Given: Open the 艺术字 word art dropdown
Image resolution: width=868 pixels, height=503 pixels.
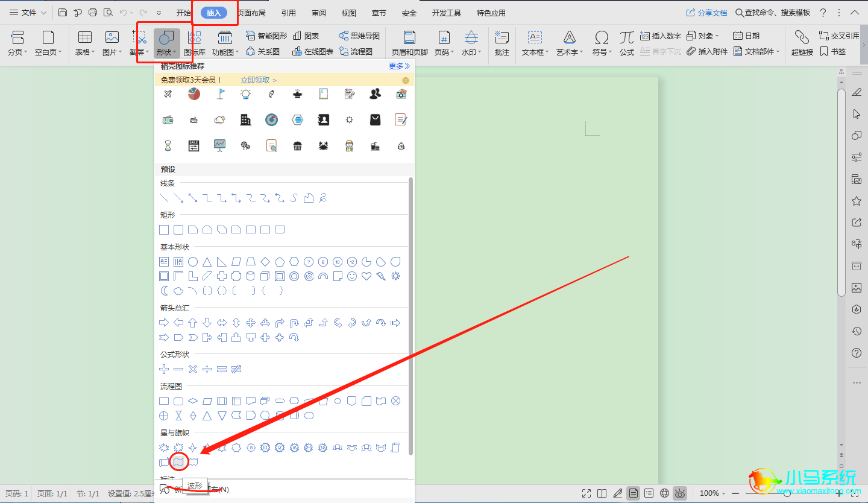Looking at the screenshot, I should click(x=570, y=44).
